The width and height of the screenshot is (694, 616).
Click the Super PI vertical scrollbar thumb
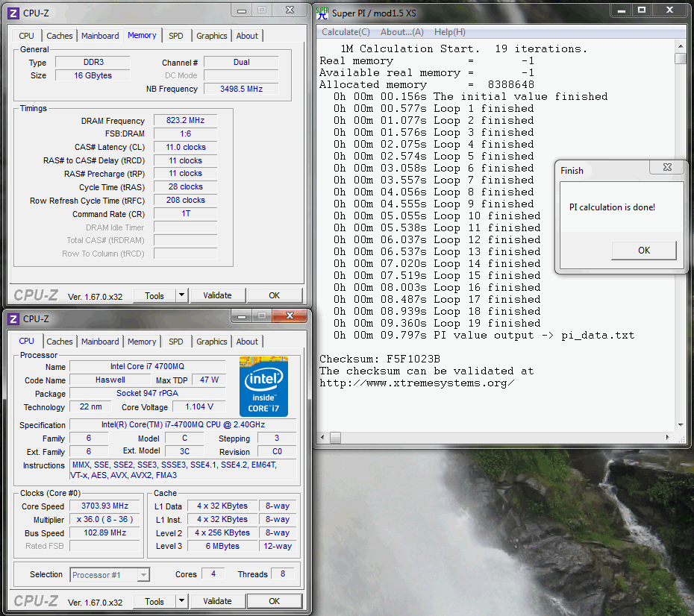(681, 58)
